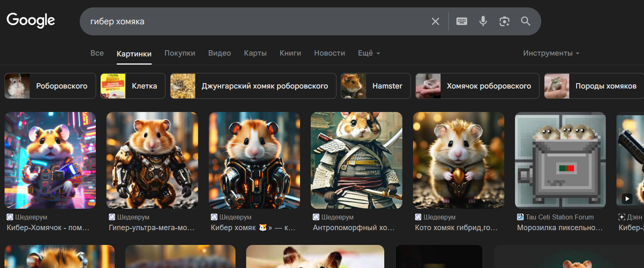This screenshot has height=268, width=644.
Task: Open the Покупки tab
Action: (180, 53)
